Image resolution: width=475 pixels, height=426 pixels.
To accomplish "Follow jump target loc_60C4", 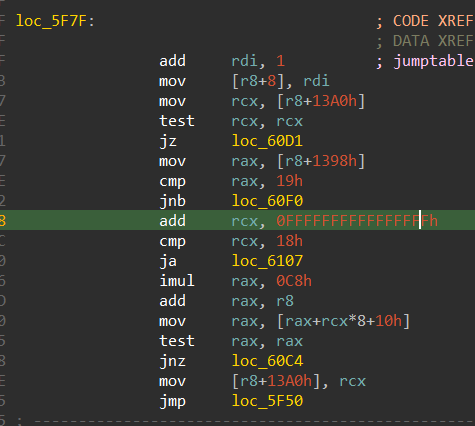I will (267, 361).
